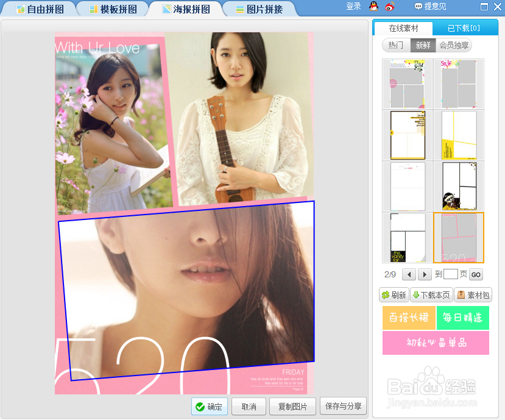Open the 已下载[0] tab

pos(464,29)
